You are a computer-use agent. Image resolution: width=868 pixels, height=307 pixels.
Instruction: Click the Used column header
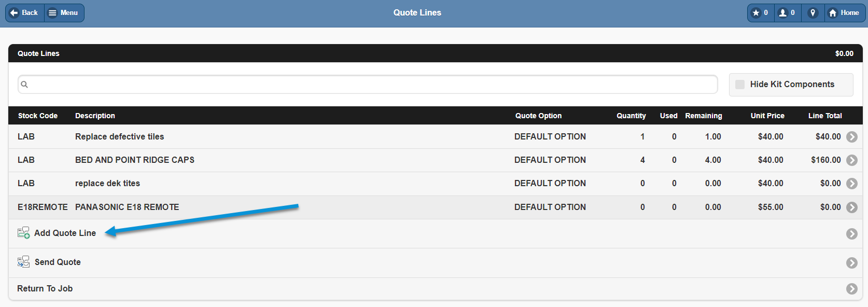pos(668,116)
